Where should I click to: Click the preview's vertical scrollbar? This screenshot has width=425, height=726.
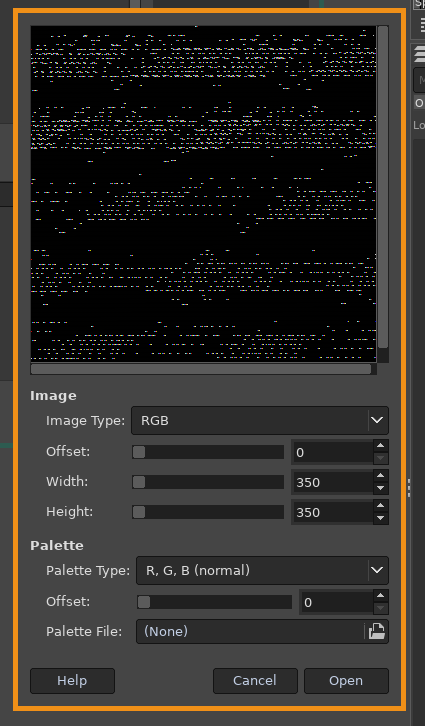383,187
